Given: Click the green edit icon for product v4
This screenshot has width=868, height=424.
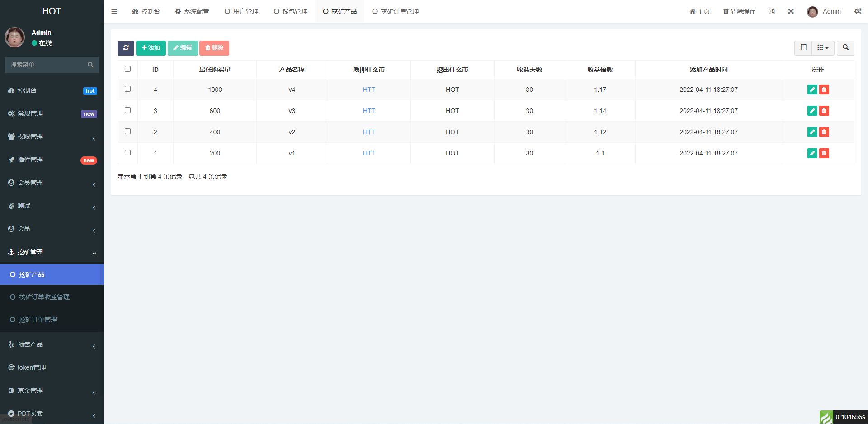Looking at the screenshot, I should pos(812,90).
